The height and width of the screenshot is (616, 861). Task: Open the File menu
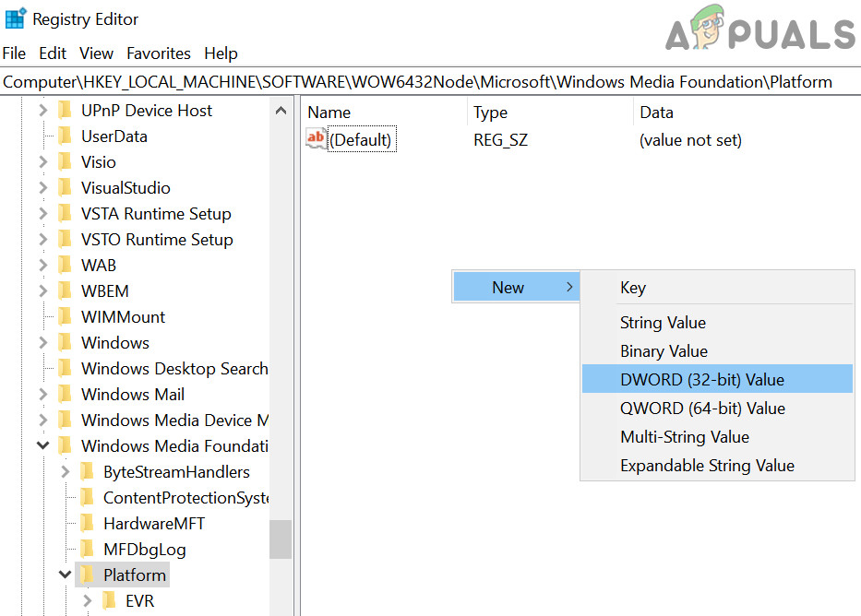tap(14, 53)
